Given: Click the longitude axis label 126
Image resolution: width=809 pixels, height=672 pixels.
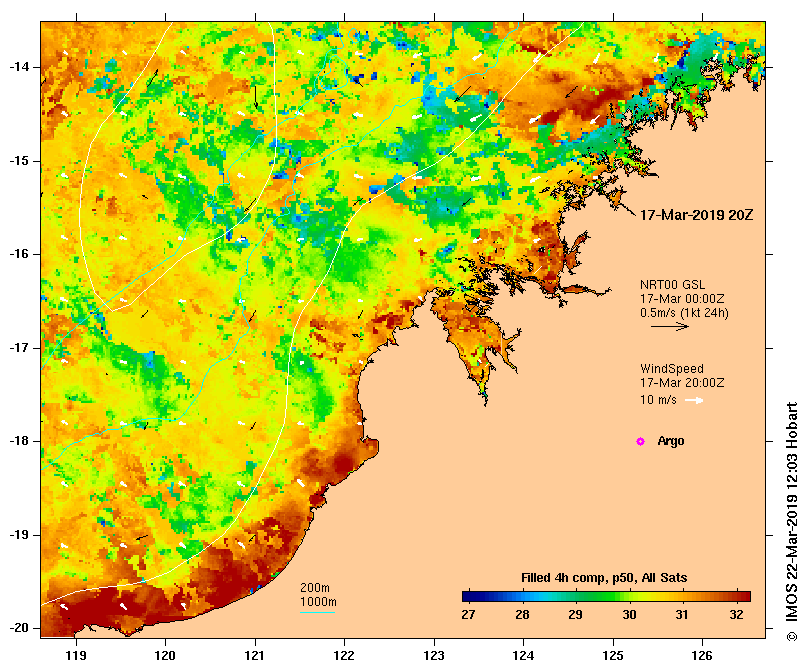Looking at the screenshot, I should (x=702, y=656).
